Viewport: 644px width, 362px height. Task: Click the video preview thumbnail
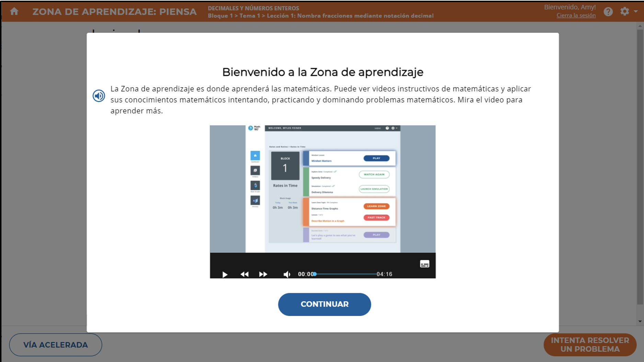[323, 189]
